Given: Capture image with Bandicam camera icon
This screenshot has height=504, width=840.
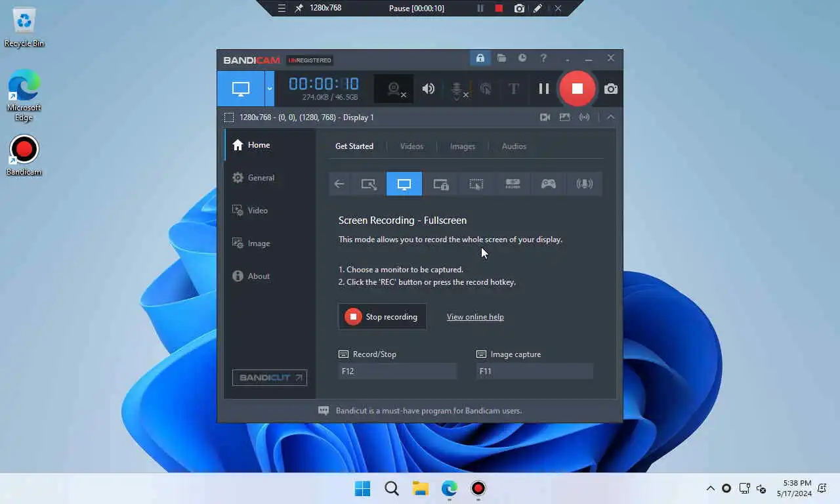Looking at the screenshot, I should (611, 89).
